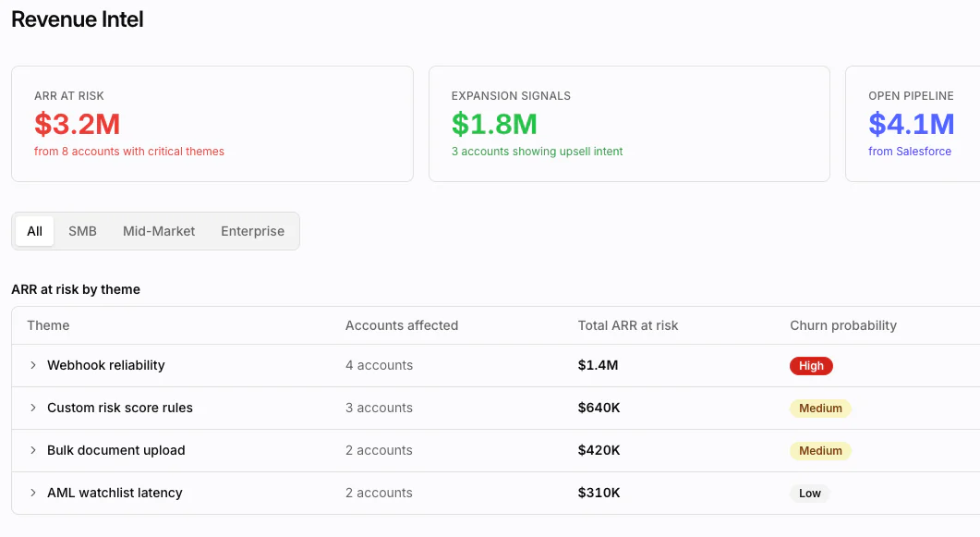Click the Theme column header

[x=48, y=325]
